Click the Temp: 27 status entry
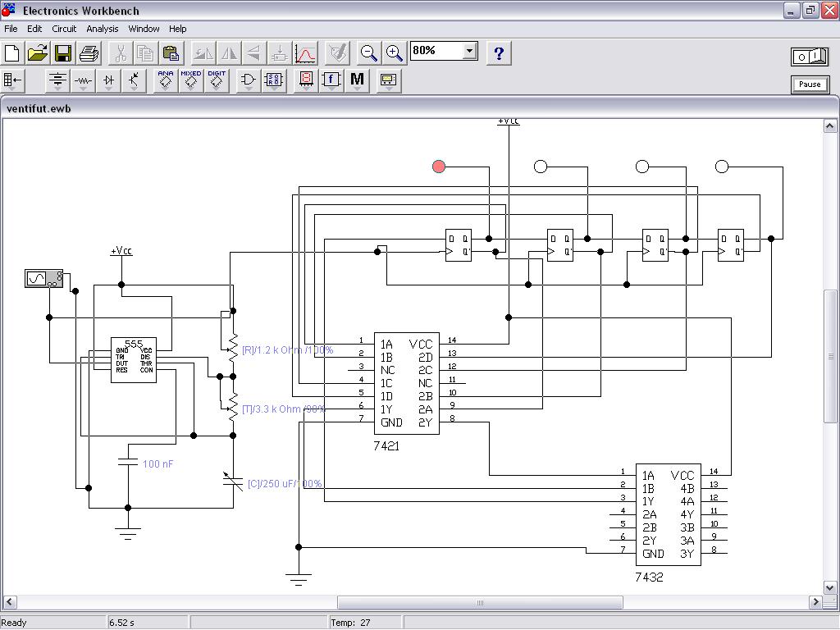The width and height of the screenshot is (840, 630). pos(350,623)
